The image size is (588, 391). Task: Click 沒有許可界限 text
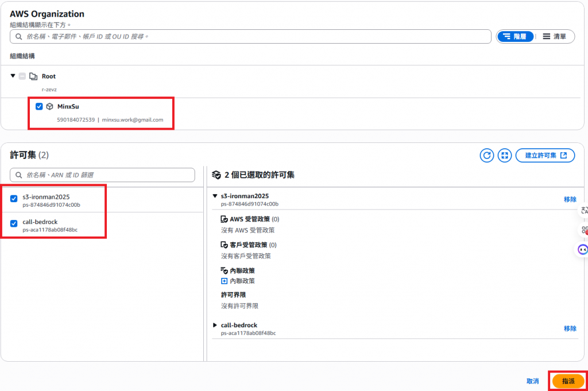tap(239, 306)
